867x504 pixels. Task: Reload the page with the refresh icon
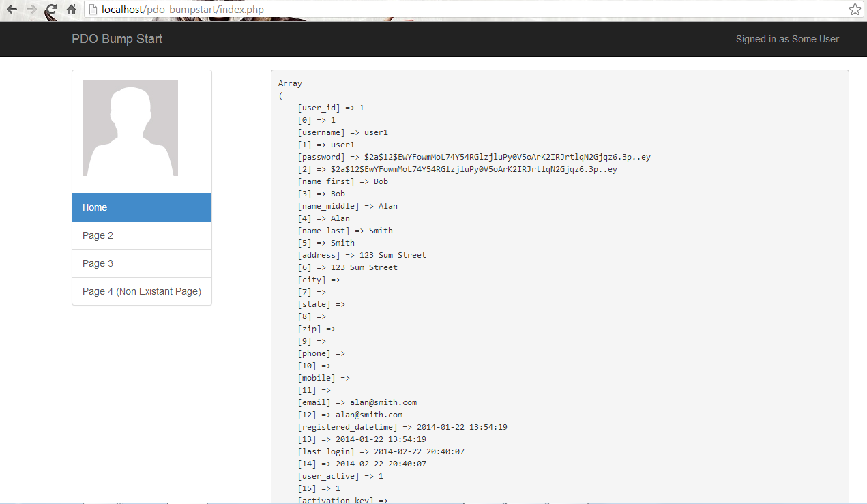(x=51, y=10)
